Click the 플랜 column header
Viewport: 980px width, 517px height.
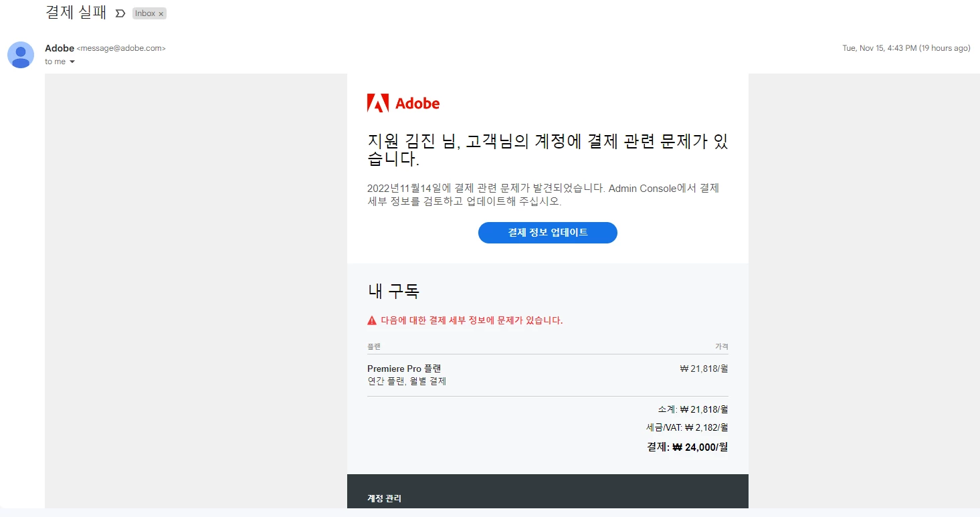(374, 346)
